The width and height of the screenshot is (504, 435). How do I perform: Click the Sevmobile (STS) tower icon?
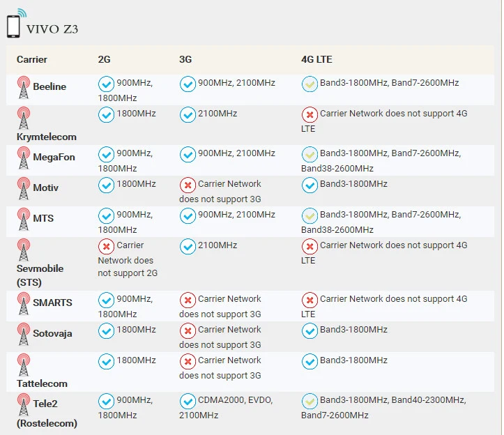click(24, 250)
